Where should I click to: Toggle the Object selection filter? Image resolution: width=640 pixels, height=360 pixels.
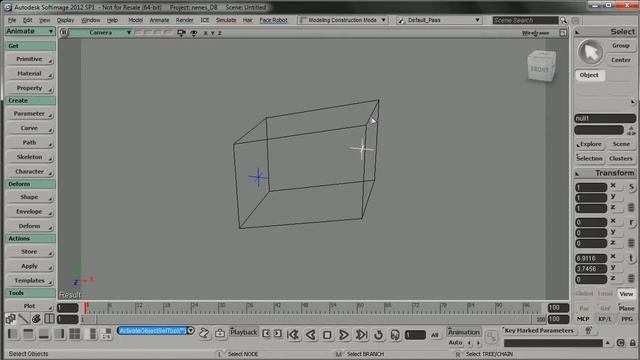(x=589, y=75)
